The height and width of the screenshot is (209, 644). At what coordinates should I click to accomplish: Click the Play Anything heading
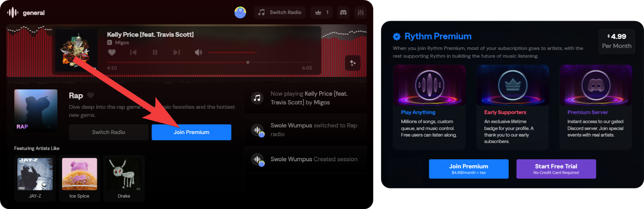point(418,113)
